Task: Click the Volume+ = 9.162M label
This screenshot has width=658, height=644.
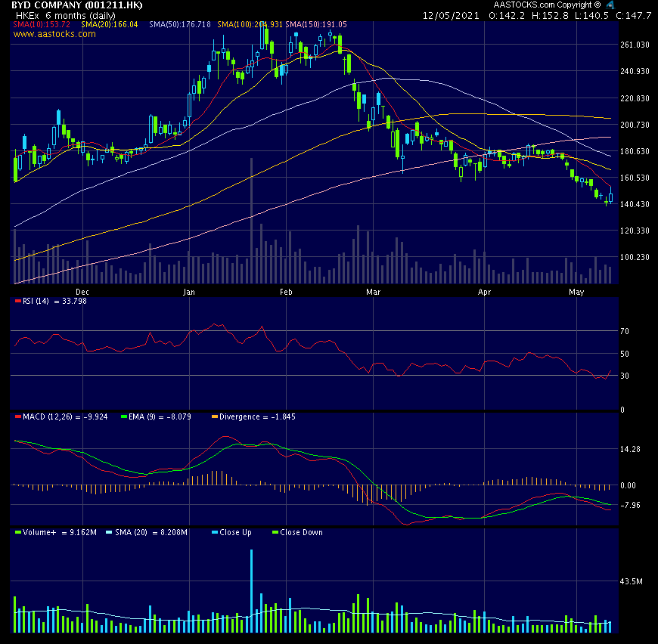Action: pos(60,532)
